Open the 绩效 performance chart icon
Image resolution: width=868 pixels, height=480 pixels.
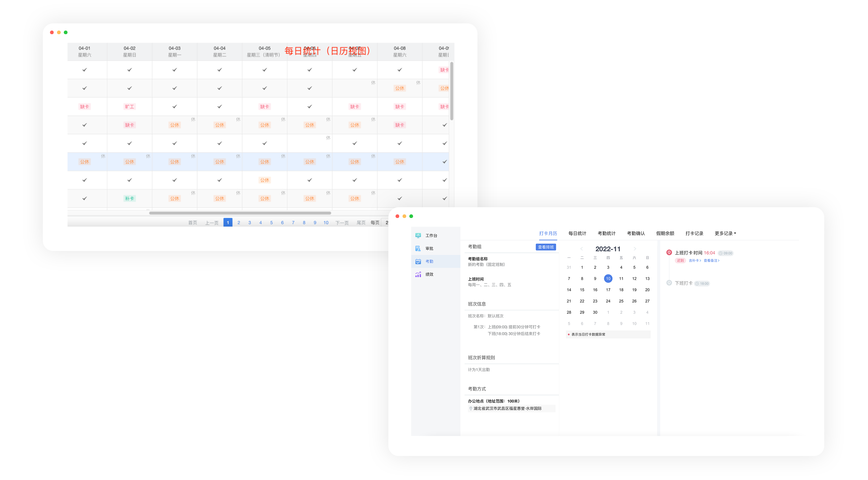point(418,274)
